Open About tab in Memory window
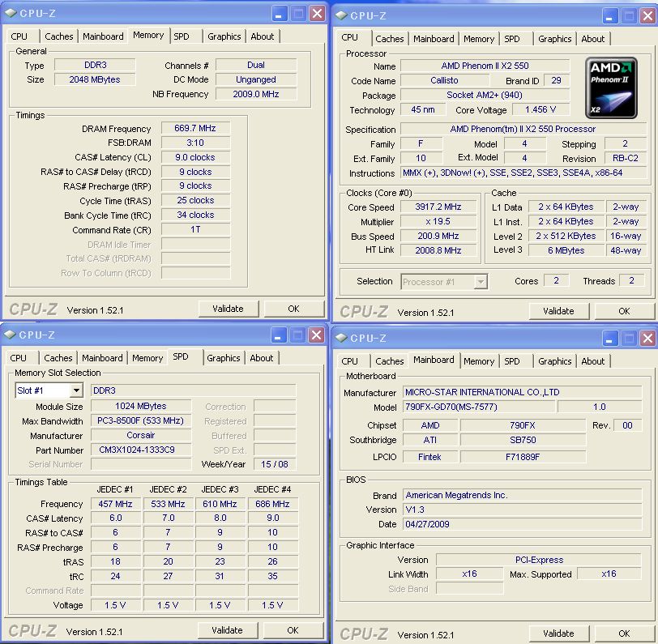The height and width of the screenshot is (644, 658). (x=263, y=36)
